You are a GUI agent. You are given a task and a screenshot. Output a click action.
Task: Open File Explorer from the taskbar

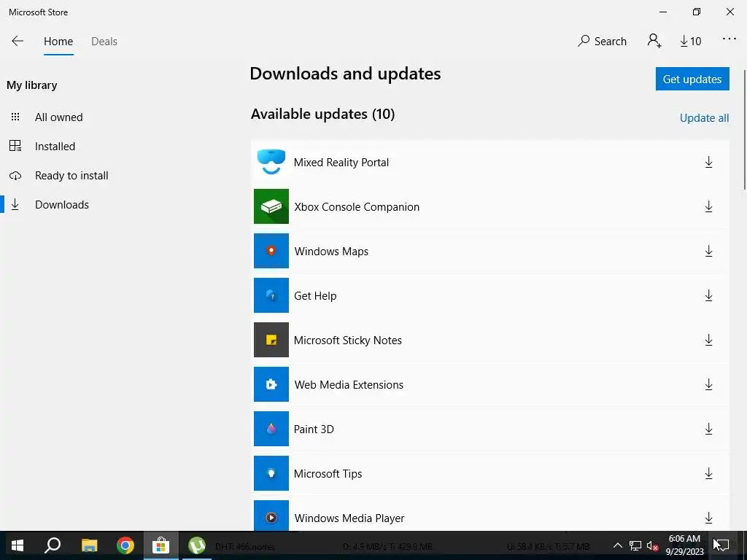pyautogui.click(x=89, y=545)
